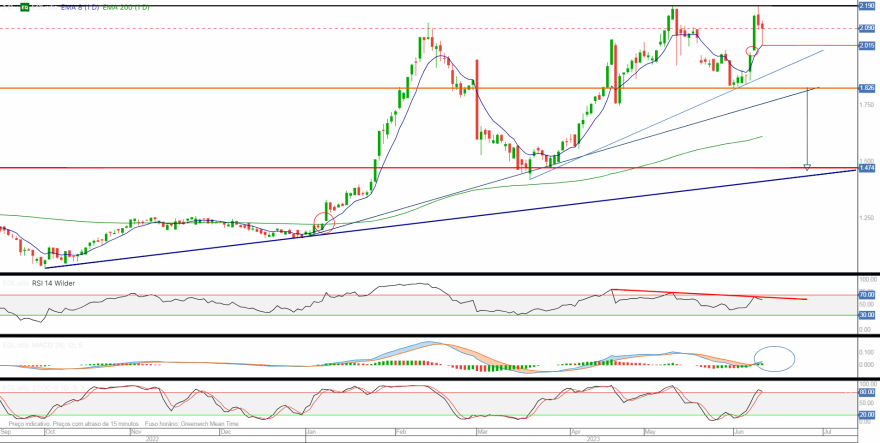Click the Jul label on the time axis

[x=826, y=432]
